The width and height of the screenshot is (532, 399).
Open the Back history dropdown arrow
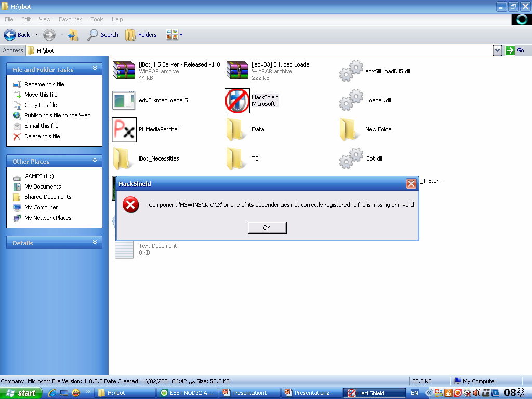[36, 35]
